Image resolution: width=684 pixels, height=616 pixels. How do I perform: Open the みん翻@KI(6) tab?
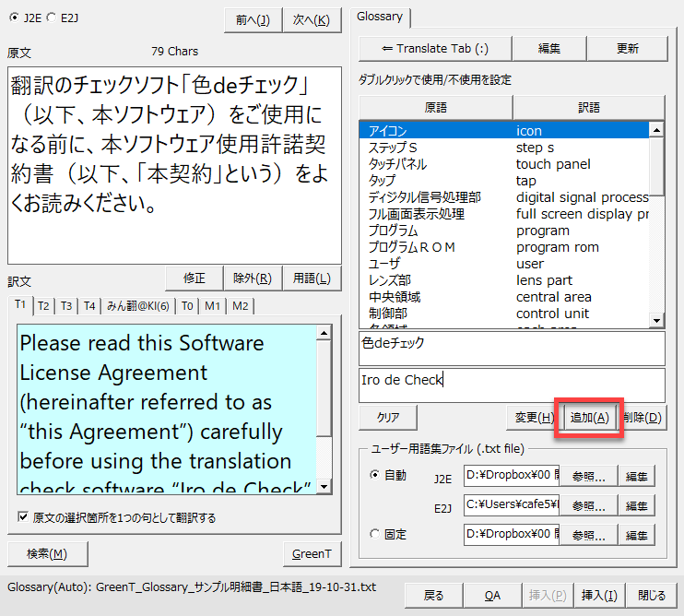138,306
